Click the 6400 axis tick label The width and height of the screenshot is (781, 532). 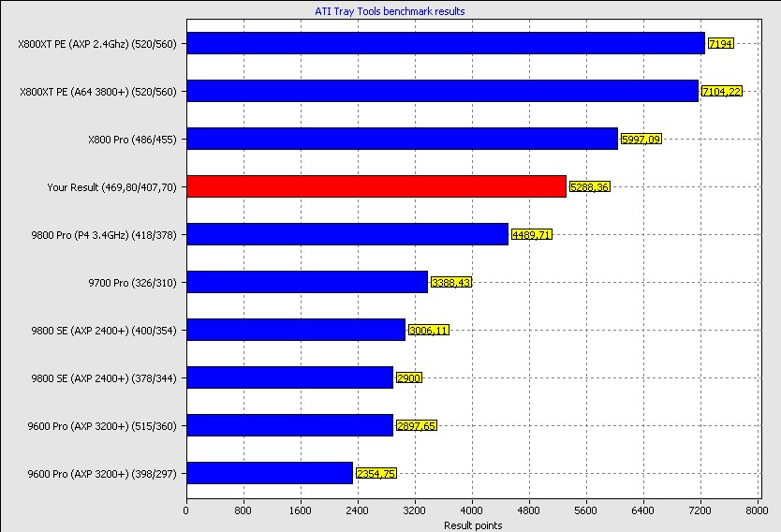(x=643, y=510)
